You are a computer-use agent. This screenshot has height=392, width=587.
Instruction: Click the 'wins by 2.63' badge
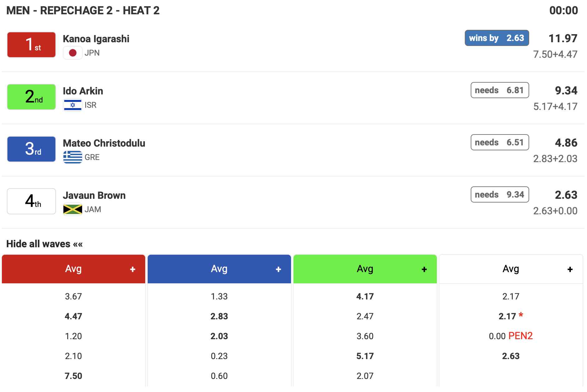tap(497, 38)
